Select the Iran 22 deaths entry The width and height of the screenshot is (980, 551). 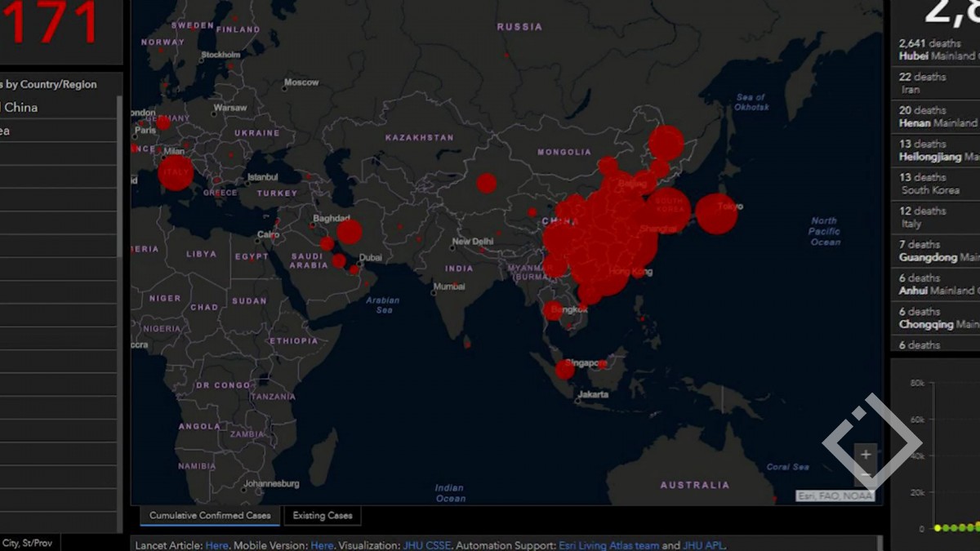pos(936,83)
